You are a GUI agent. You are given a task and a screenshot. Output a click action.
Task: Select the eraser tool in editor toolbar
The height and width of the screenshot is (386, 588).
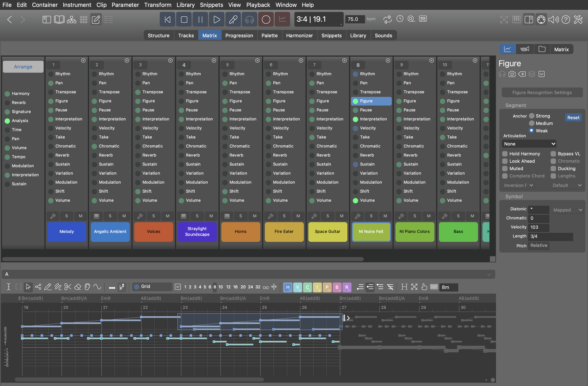click(x=78, y=287)
